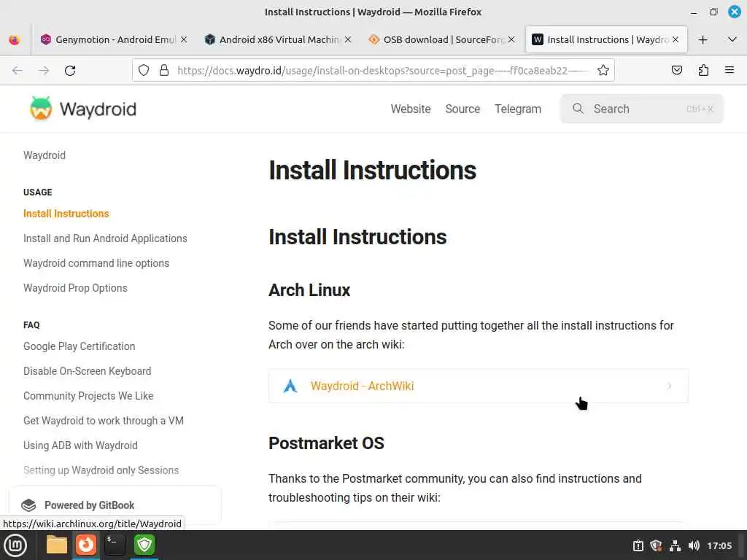Open the Extensions puzzle icon
Image resolution: width=747 pixels, height=560 pixels.
pyautogui.click(x=703, y=71)
